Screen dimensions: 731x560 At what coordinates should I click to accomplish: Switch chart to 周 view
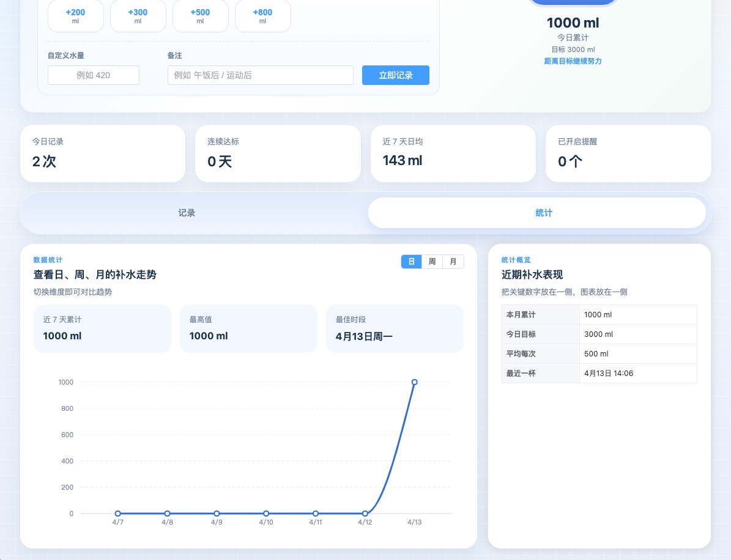(432, 262)
